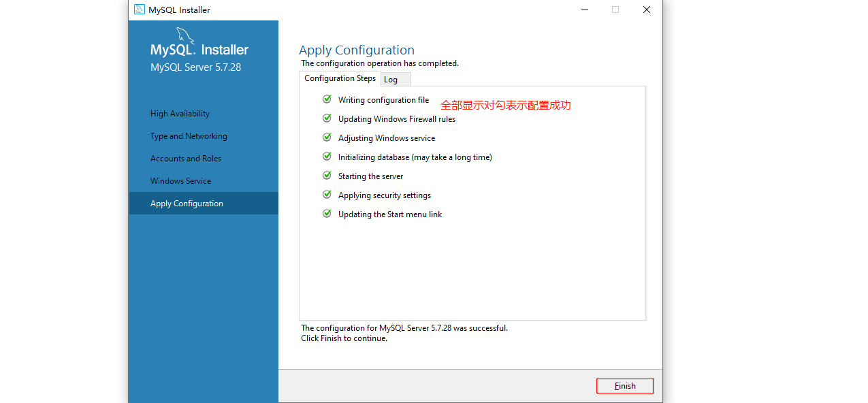Click the Applying security settings text
The height and width of the screenshot is (403, 868).
pyautogui.click(x=385, y=195)
